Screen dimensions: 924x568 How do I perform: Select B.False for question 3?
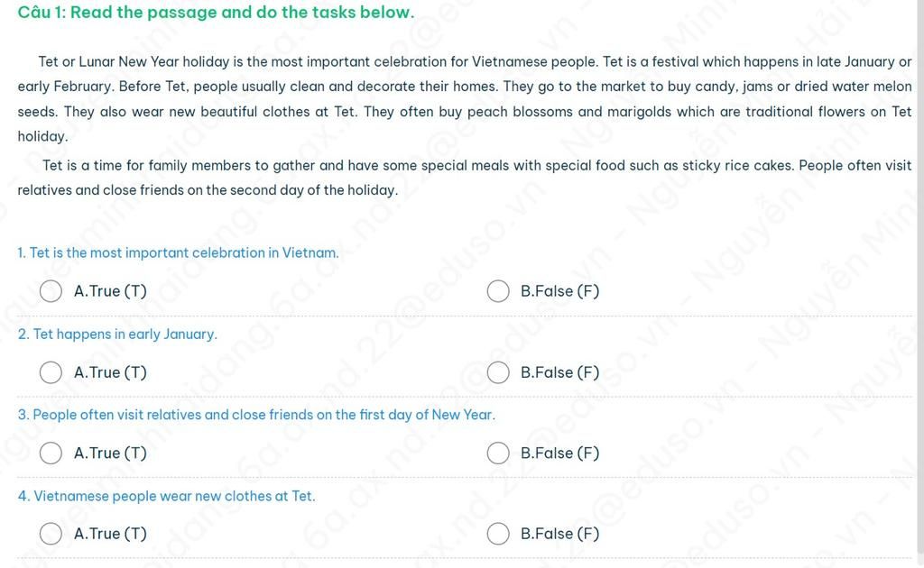[x=498, y=453]
